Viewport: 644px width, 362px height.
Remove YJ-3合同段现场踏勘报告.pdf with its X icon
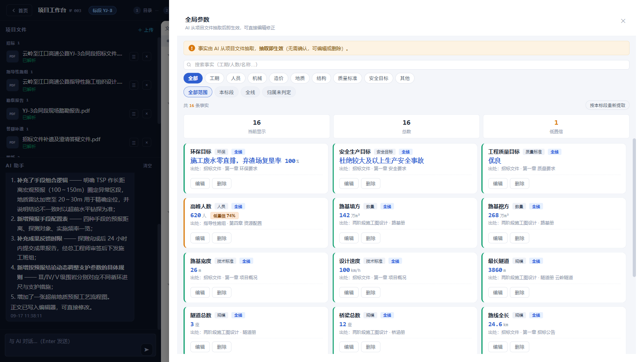tap(147, 114)
